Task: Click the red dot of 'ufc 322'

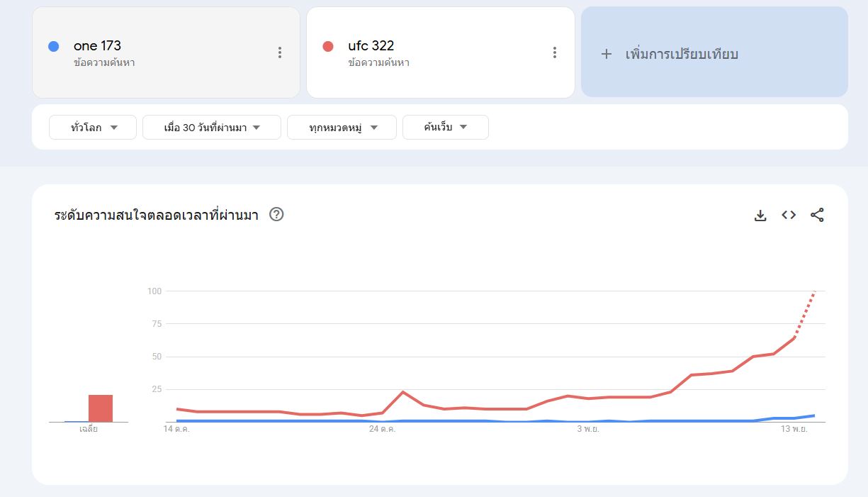Action: (327, 46)
